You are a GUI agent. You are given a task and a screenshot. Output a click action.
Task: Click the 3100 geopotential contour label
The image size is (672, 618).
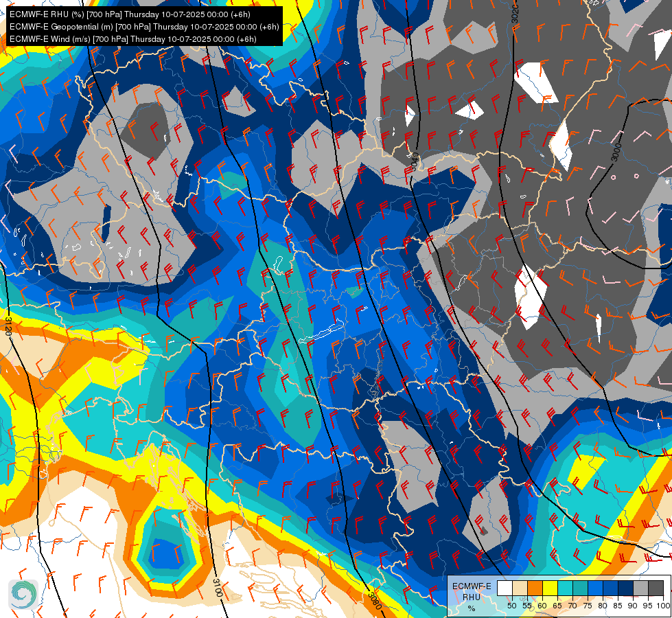tap(218, 588)
